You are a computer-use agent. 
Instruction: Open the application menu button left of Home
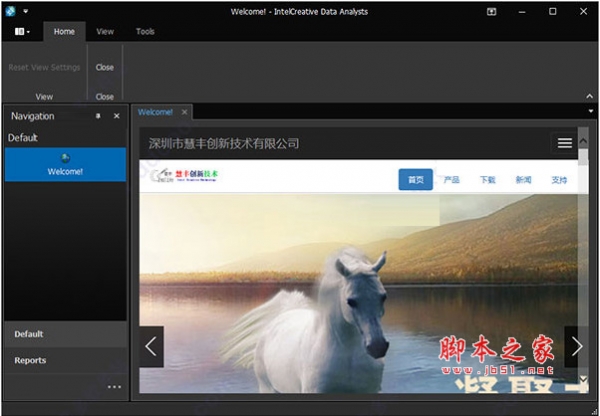(x=22, y=31)
